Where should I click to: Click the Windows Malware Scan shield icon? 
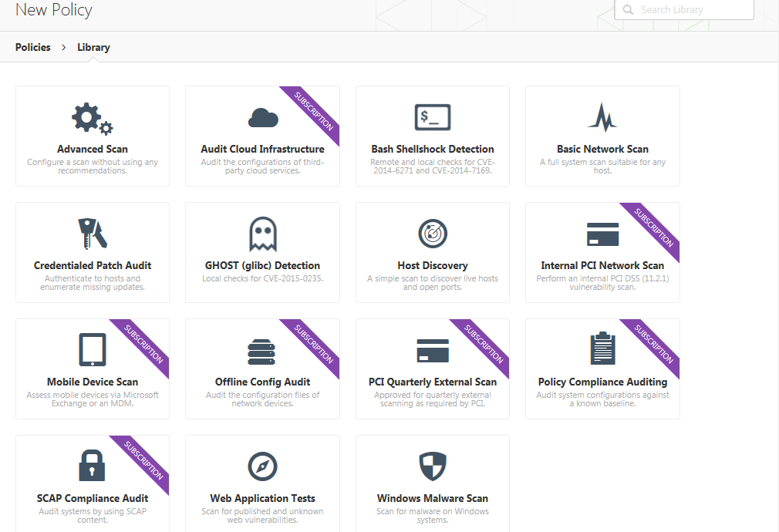tap(433, 466)
